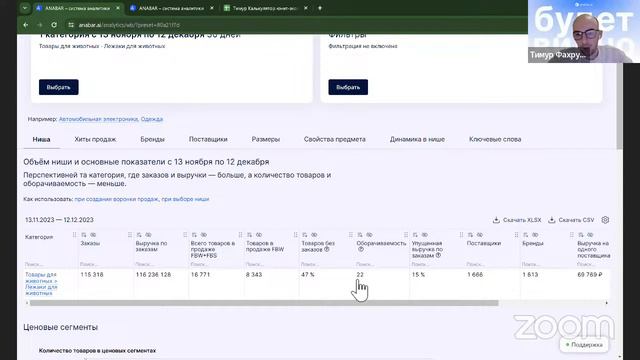640x360 pixels.
Task: Sort by the Поставщики column
Action: 470,235
